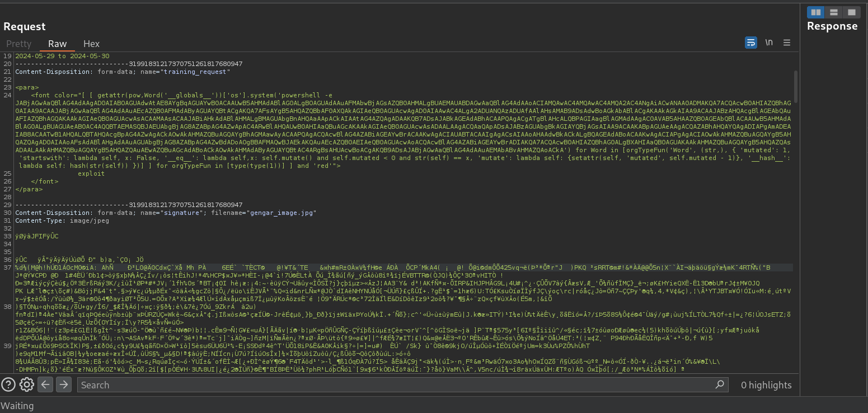Click the closing </para> tag

(29, 189)
